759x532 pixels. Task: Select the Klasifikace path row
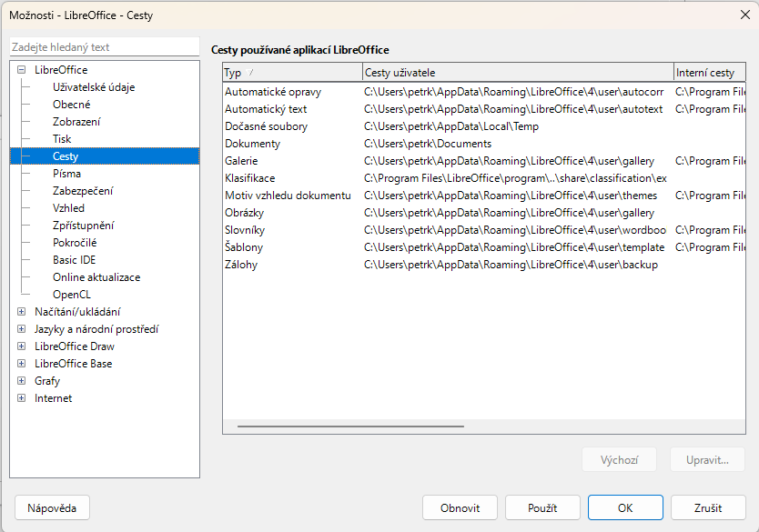pyautogui.click(x=484, y=178)
